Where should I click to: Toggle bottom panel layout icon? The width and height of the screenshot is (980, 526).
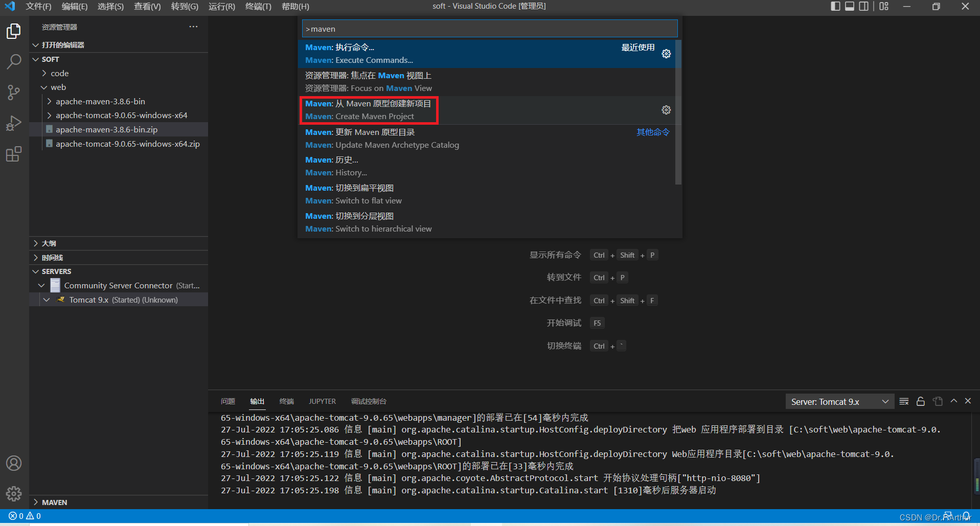point(850,6)
